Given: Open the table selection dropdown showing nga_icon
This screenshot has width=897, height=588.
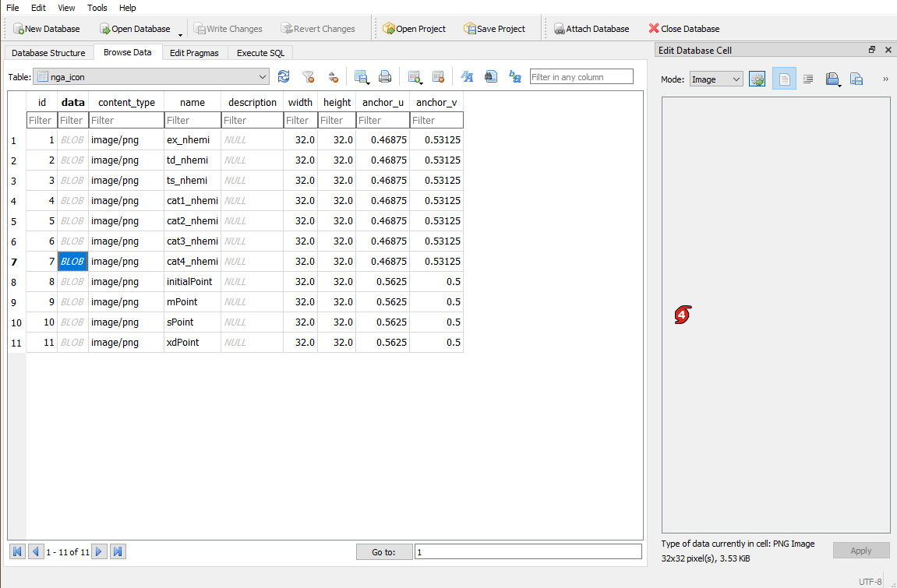Looking at the screenshot, I should [x=263, y=76].
